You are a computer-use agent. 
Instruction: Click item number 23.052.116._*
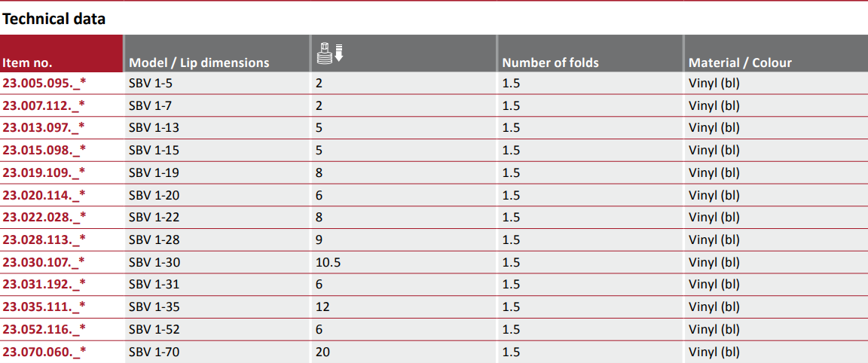[x=44, y=329]
